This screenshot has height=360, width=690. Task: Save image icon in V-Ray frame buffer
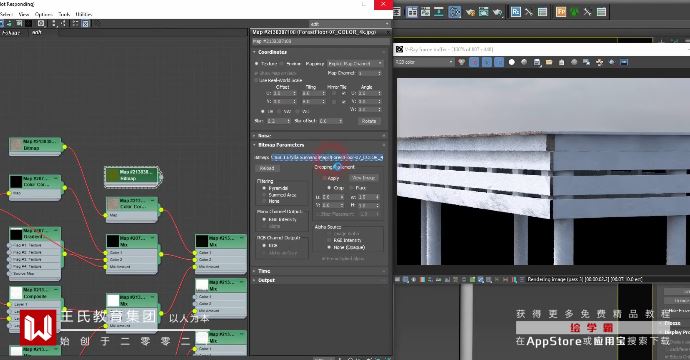tap(537, 62)
